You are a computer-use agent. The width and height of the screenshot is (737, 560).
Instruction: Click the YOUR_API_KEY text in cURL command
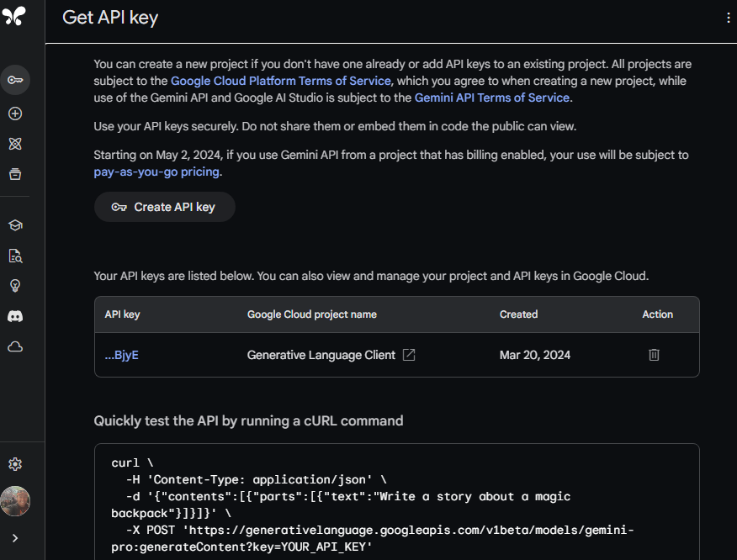(x=323, y=547)
